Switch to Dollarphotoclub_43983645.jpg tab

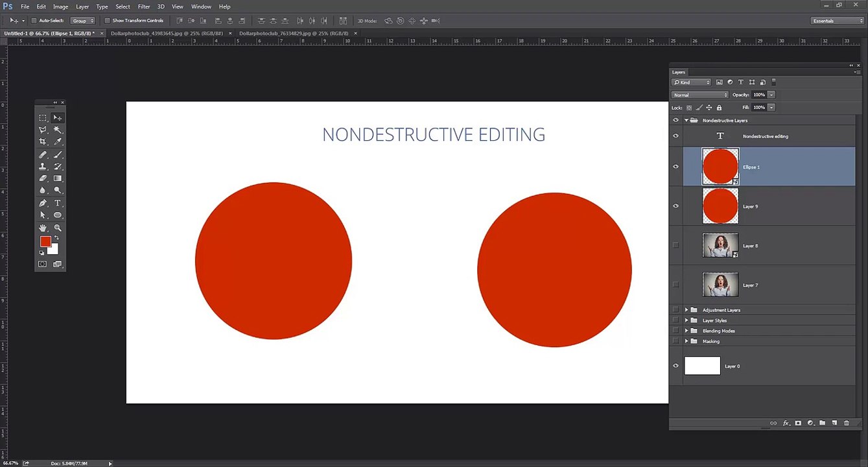[x=167, y=33]
